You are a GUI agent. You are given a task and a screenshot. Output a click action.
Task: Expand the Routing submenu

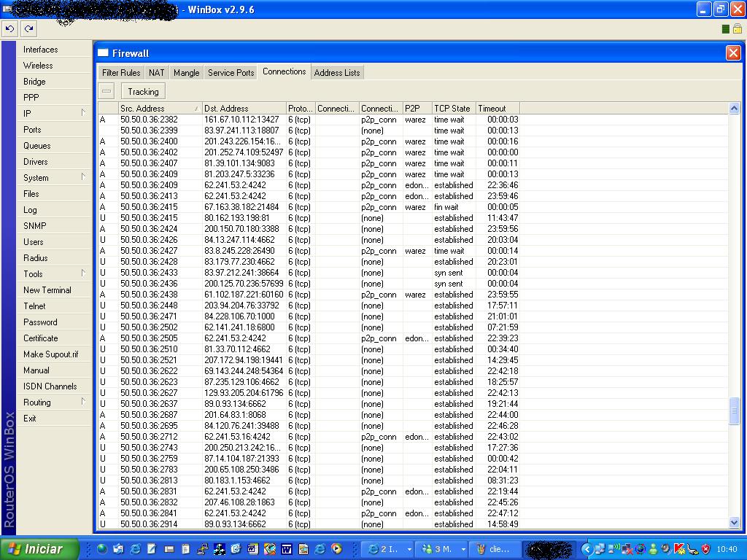(x=54, y=402)
